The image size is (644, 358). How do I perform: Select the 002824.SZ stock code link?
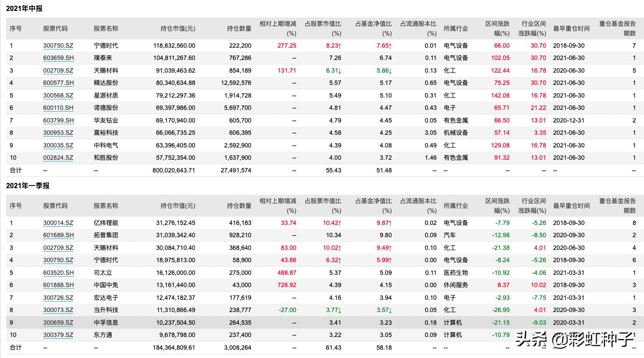coord(58,158)
